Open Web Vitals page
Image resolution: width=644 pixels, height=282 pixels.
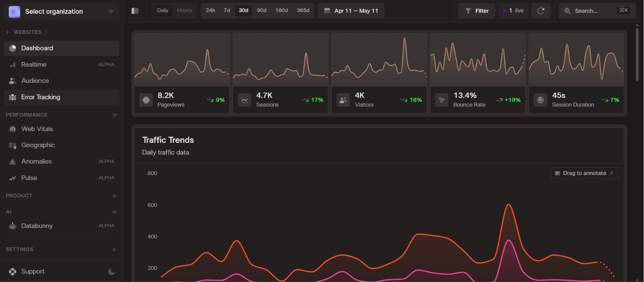coord(62,129)
